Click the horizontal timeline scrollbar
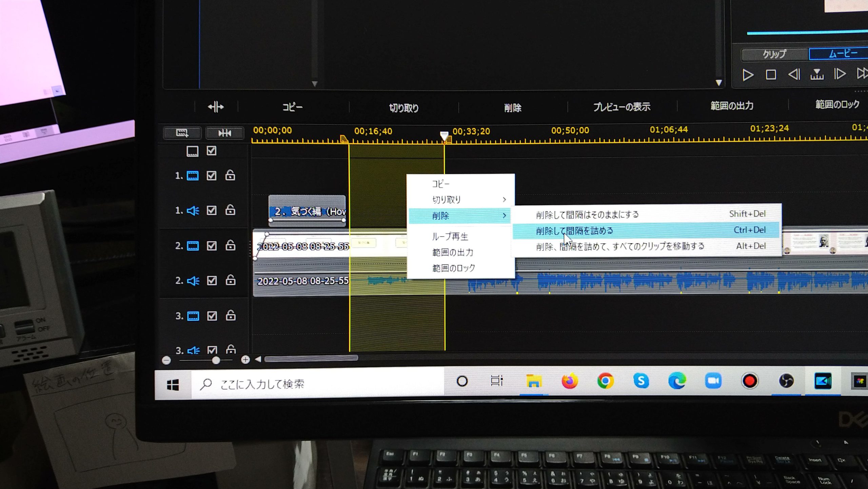Viewport: 868px width, 489px height. tap(311, 359)
